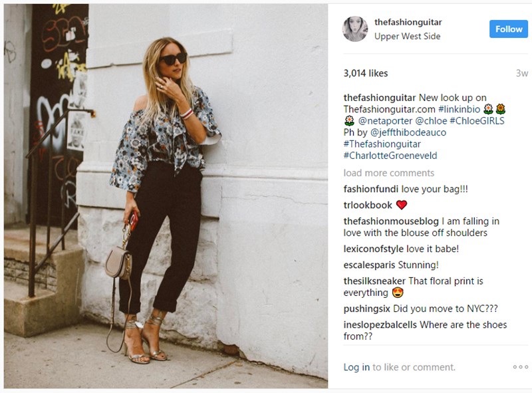View the 3,014 likes list
This screenshot has width=532, height=393.
[x=365, y=73]
